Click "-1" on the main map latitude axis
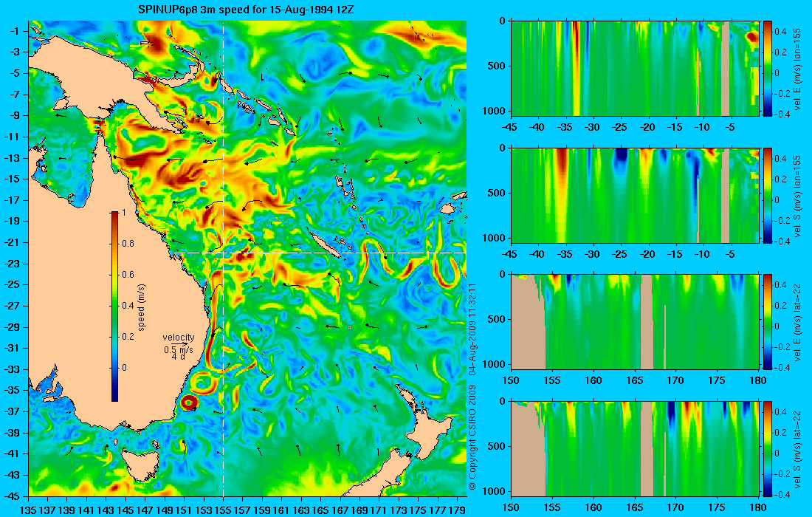This screenshot has height=517, width=812. coord(15,31)
